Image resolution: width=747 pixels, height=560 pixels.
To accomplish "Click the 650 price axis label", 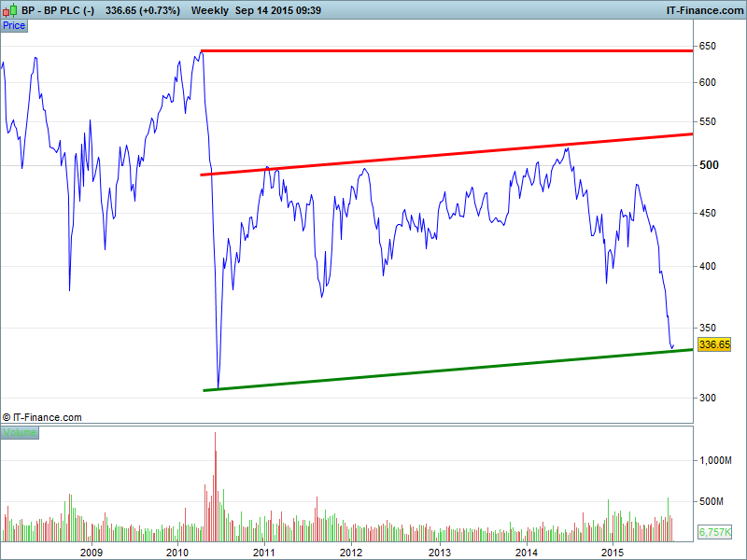I will tap(707, 46).
